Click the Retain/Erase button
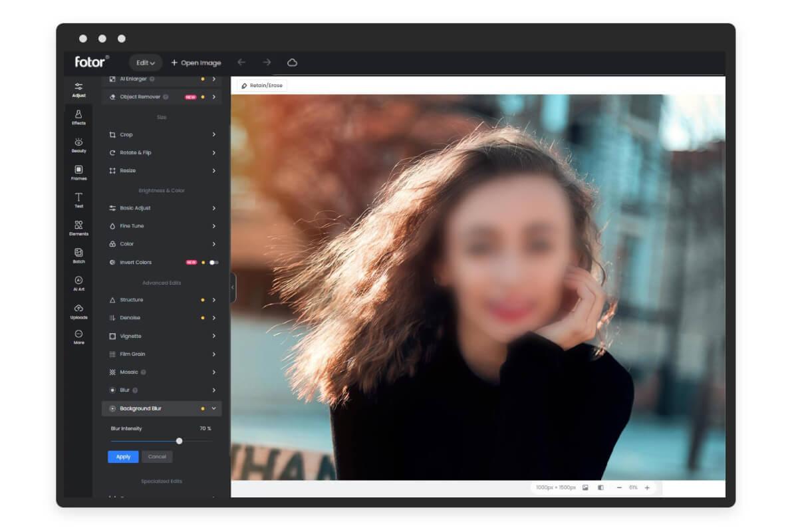 tap(261, 86)
